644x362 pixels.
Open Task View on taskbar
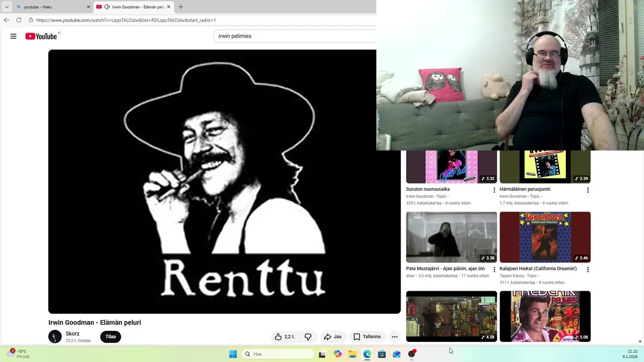323,354
